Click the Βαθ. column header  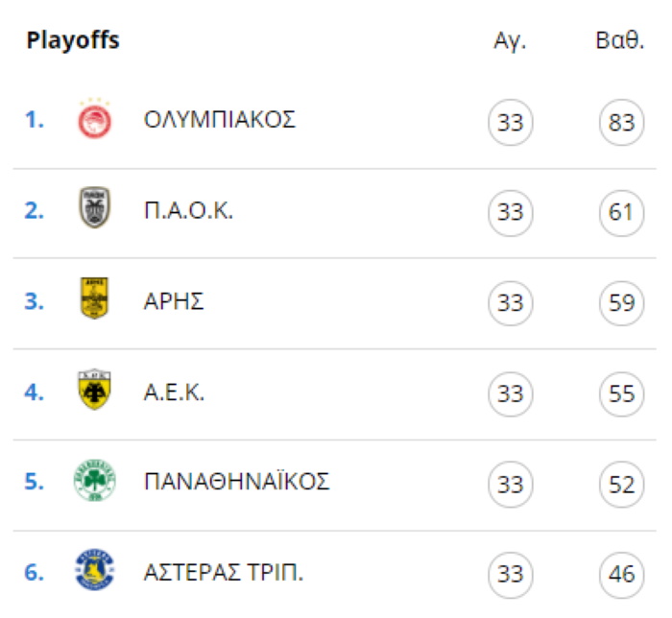point(620,40)
